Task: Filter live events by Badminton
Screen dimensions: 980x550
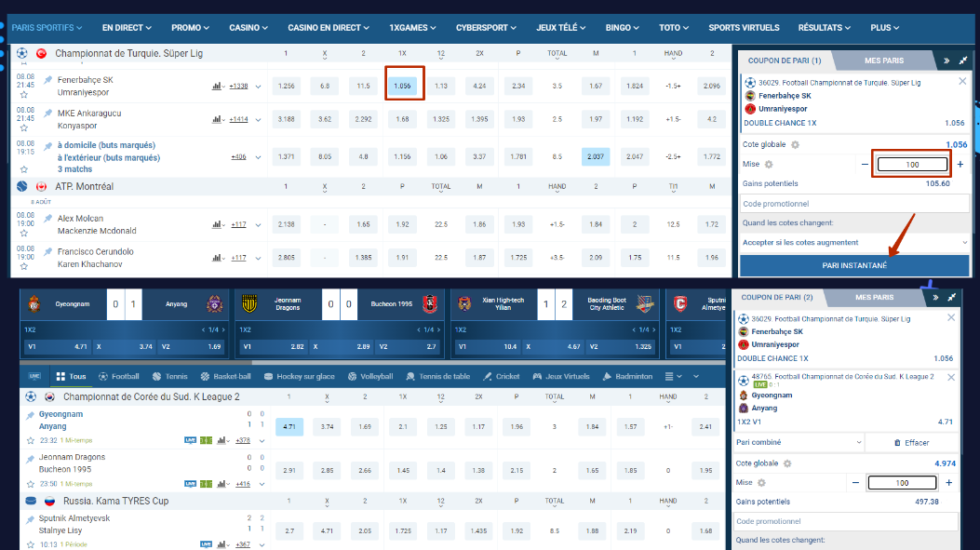Action: pyautogui.click(x=627, y=376)
